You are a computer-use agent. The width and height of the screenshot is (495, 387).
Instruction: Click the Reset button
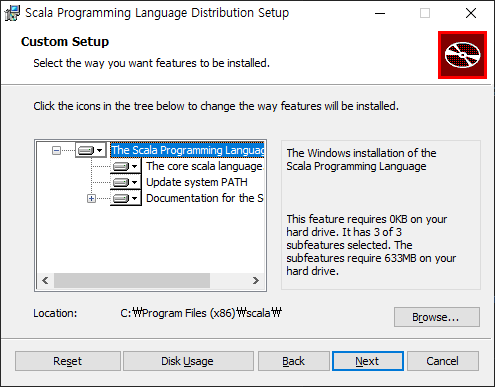point(68,361)
